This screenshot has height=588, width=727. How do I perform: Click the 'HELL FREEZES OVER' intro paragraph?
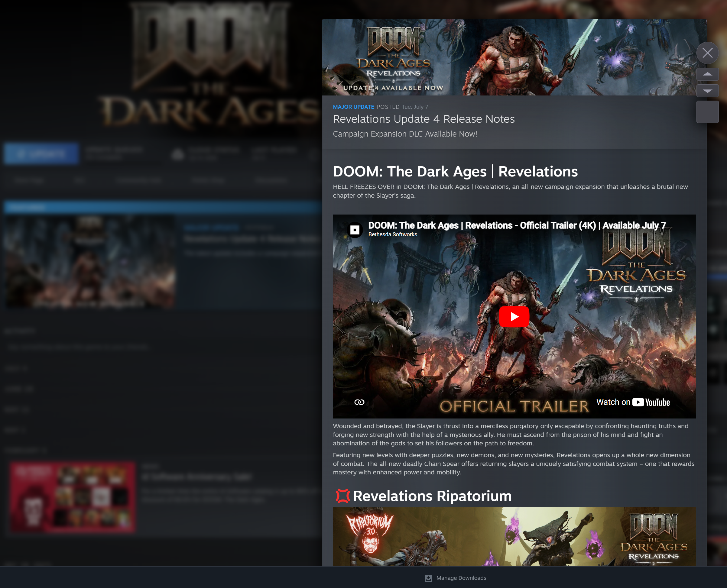point(511,191)
